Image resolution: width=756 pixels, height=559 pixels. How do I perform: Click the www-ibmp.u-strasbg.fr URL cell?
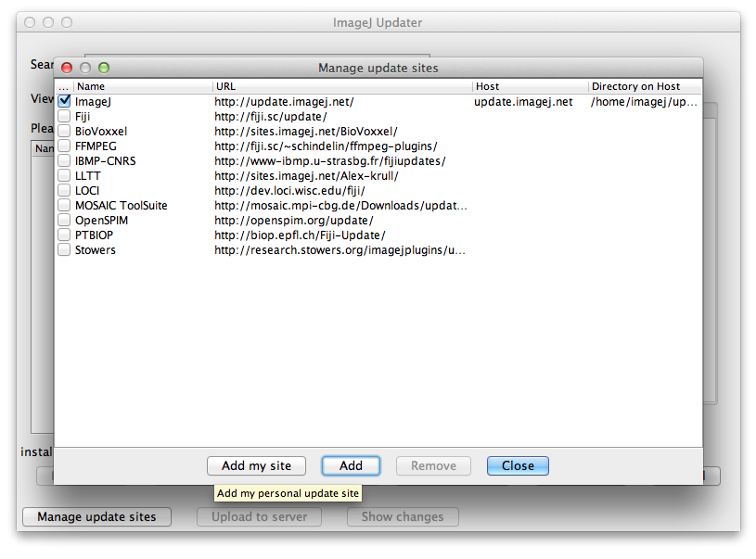pyautogui.click(x=330, y=161)
